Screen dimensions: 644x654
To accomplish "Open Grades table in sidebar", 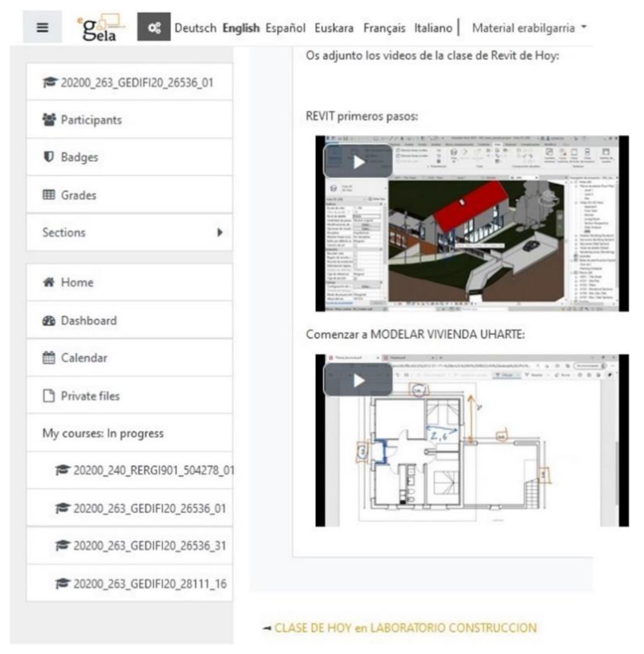I will click(x=78, y=195).
